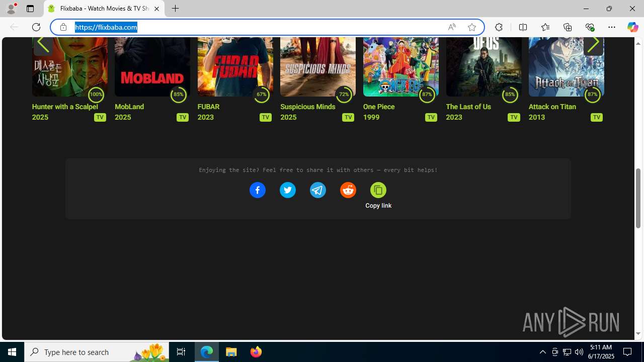Open the Extensions menu
Viewport: 644px width, 362px height.
[499, 27]
